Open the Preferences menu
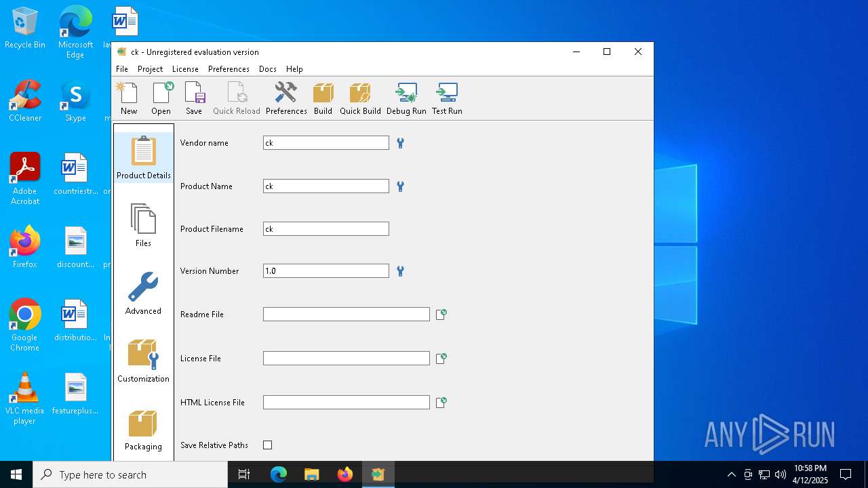 coord(229,69)
